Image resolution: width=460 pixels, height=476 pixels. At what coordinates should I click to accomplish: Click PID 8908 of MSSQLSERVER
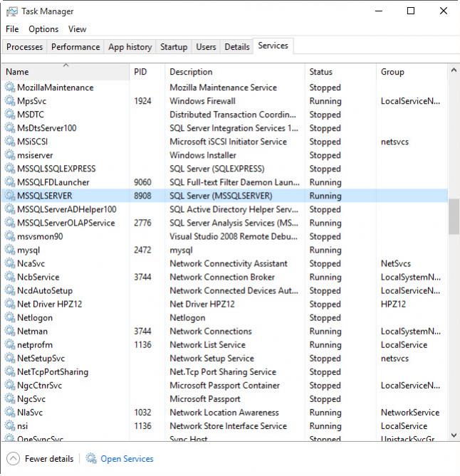pos(142,196)
